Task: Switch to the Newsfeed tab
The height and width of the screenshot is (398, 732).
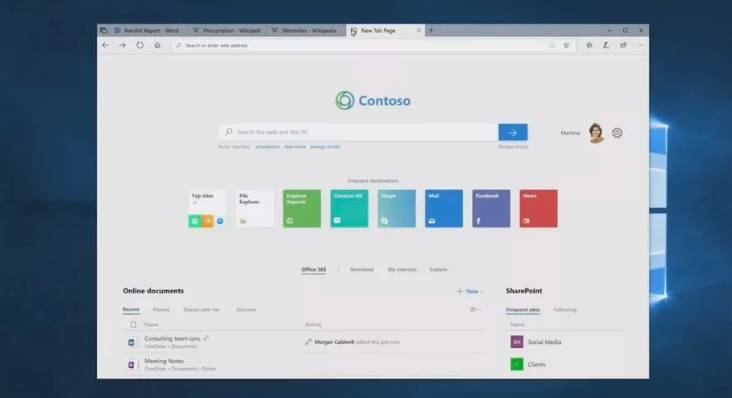Action: tap(362, 270)
